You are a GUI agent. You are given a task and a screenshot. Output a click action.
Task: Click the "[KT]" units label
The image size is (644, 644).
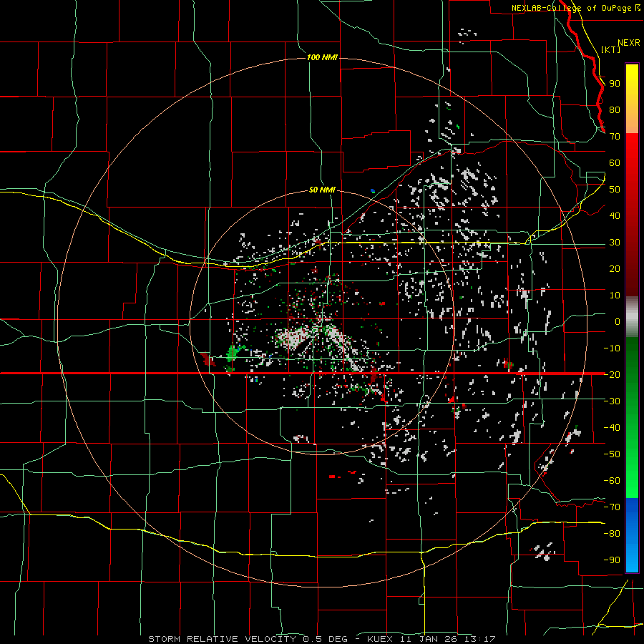click(x=611, y=49)
